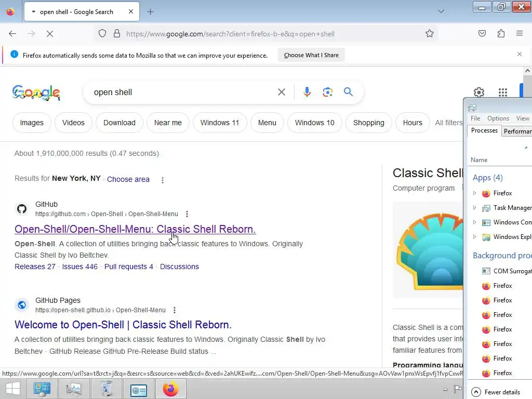This screenshot has width=532, height=399.
Task: Open the Task Manager Options menu
Action: [498, 118]
